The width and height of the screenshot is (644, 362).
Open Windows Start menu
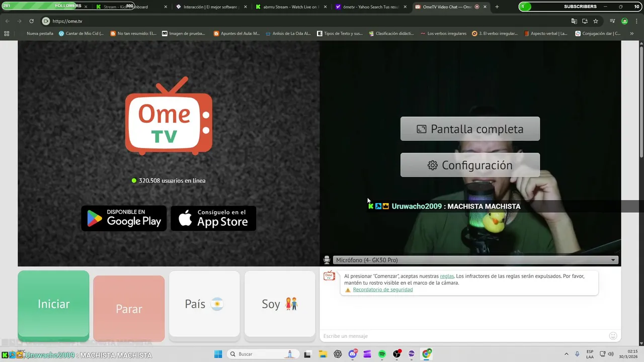pyautogui.click(x=218, y=354)
